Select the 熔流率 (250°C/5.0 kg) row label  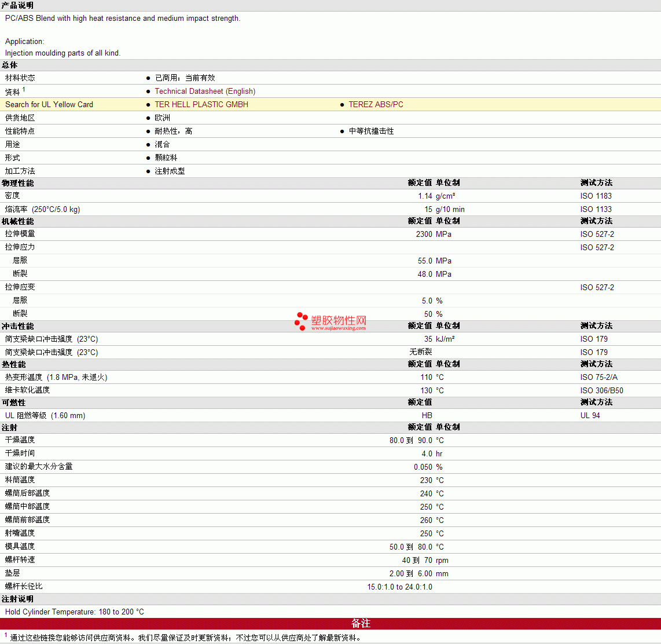[43, 210]
